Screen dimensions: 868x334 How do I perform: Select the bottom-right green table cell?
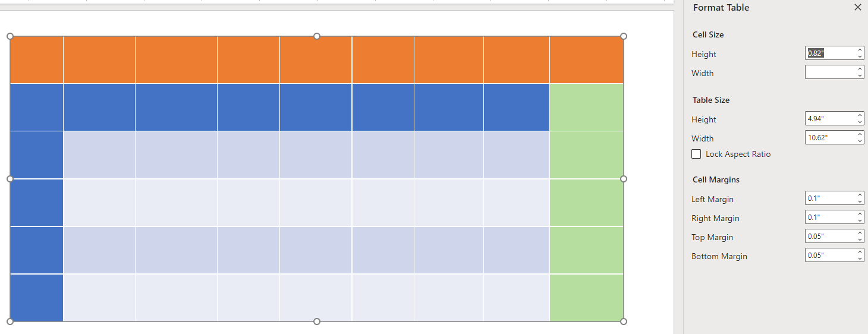586,298
